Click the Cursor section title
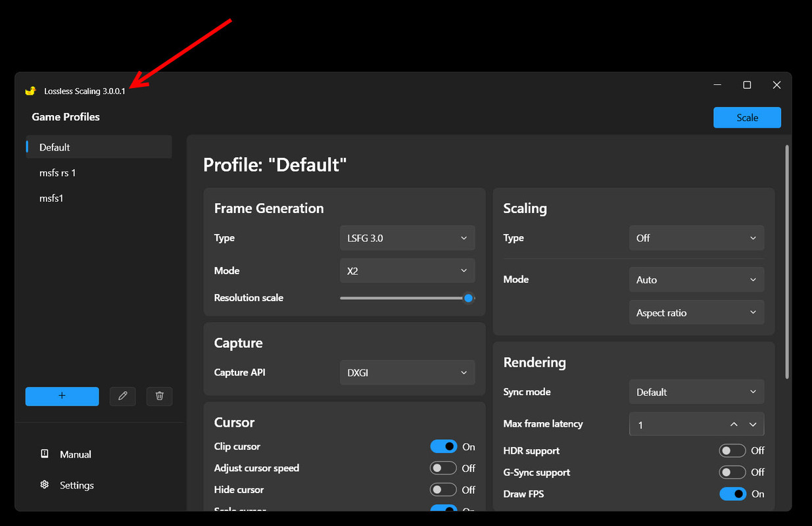Image resolution: width=812 pixels, height=526 pixels. pos(234,422)
